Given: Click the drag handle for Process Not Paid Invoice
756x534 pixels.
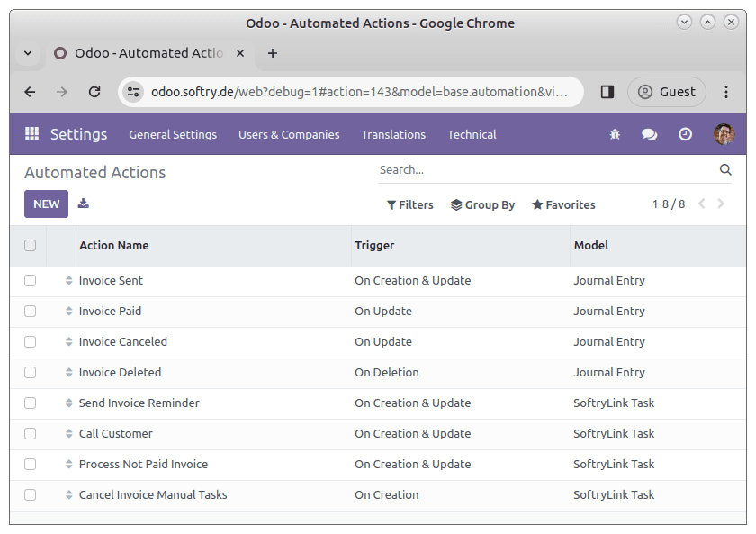Looking at the screenshot, I should pyautogui.click(x=69, y=464).
